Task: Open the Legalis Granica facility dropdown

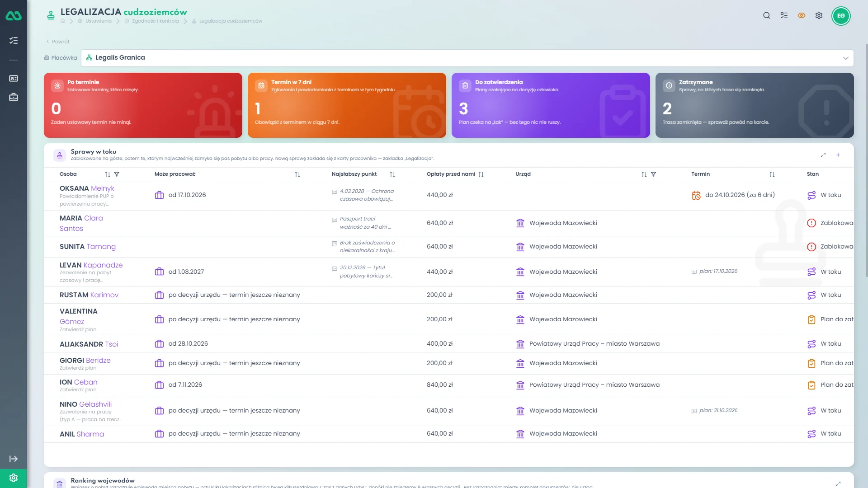Action: [467, 58]
